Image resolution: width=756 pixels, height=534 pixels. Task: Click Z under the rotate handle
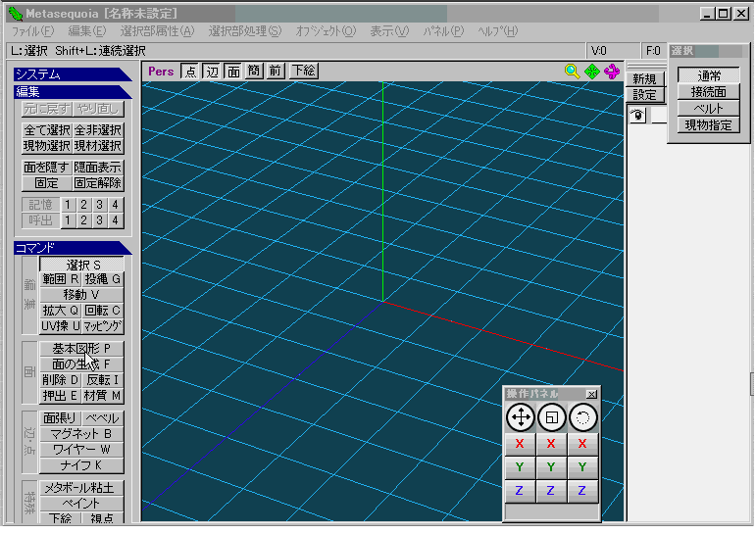tap(582, 491)
